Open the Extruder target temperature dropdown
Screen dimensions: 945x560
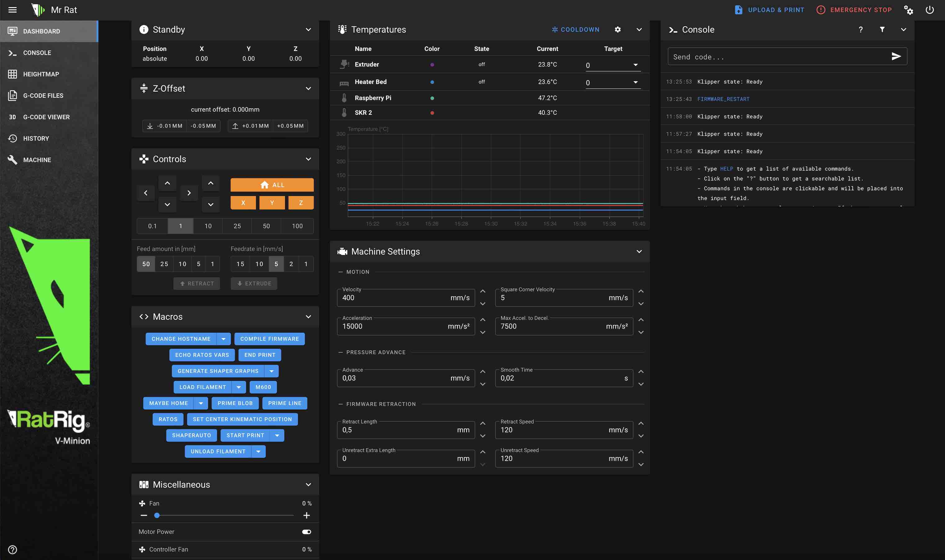coord(635,65)
